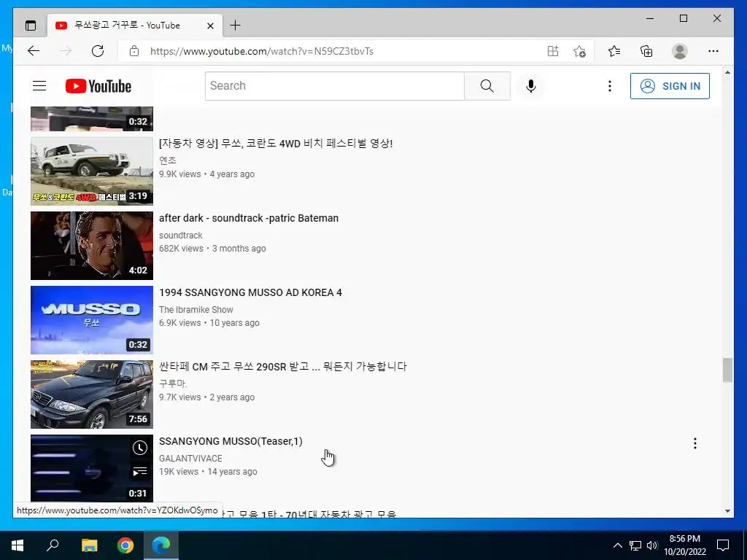Open after dark soundtrack video thumbnail

(x=92, y=246)
